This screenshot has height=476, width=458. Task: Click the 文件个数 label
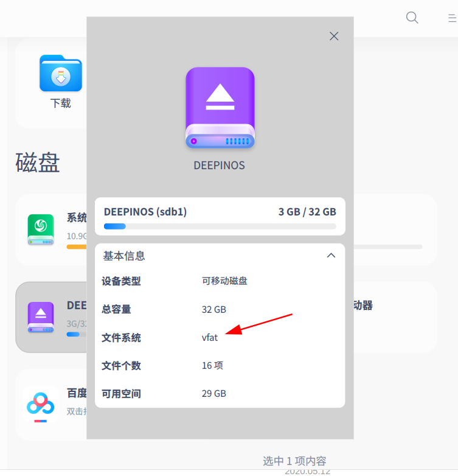pos(121,365)
